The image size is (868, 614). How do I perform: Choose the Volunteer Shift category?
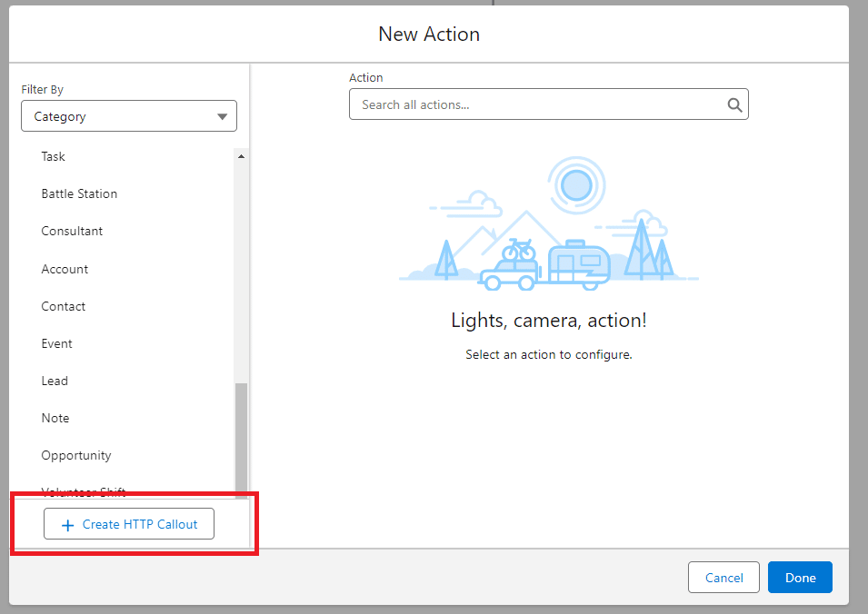(84, 491)
